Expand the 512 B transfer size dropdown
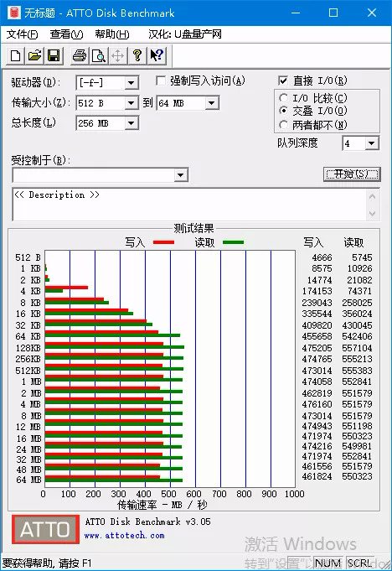 (132, 103)
